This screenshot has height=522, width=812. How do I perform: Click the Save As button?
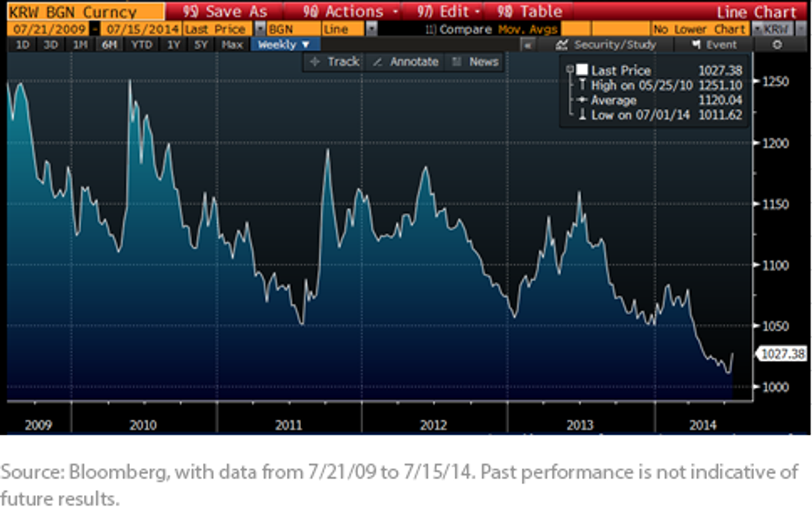pos(223,12)
